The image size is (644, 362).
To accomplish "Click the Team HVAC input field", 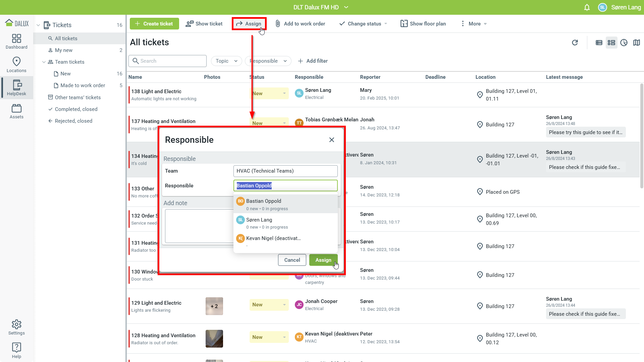I will coord(285,171).
